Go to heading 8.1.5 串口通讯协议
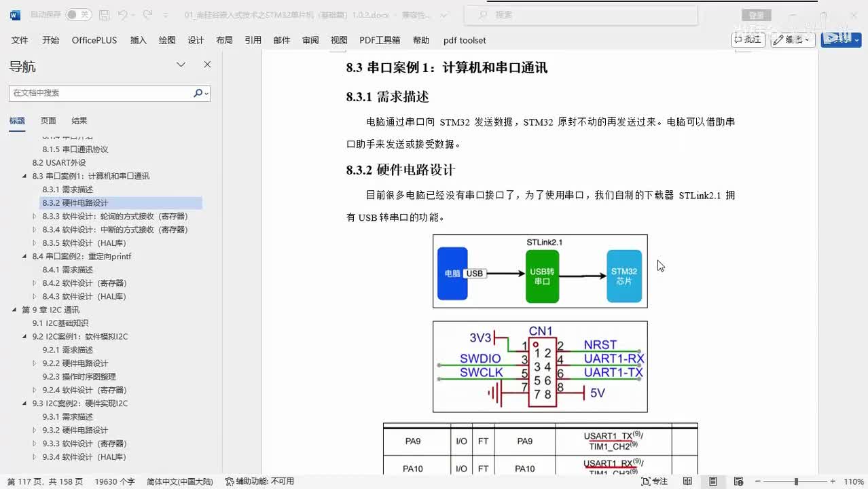The height and width of the screenshot is (489, 868). coord(75,149)
